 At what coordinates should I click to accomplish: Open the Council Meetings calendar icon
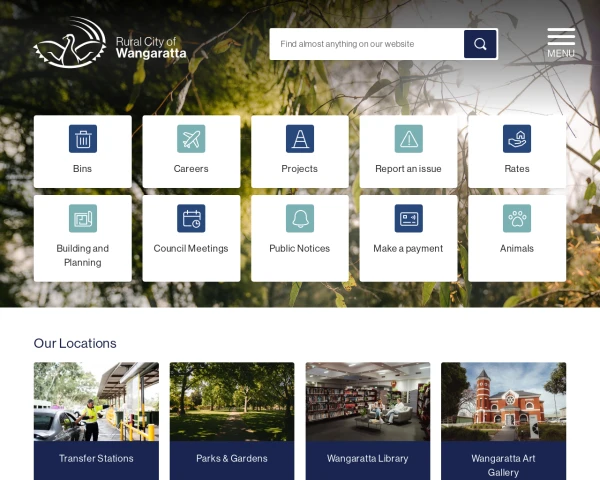[x=191, y=218]
